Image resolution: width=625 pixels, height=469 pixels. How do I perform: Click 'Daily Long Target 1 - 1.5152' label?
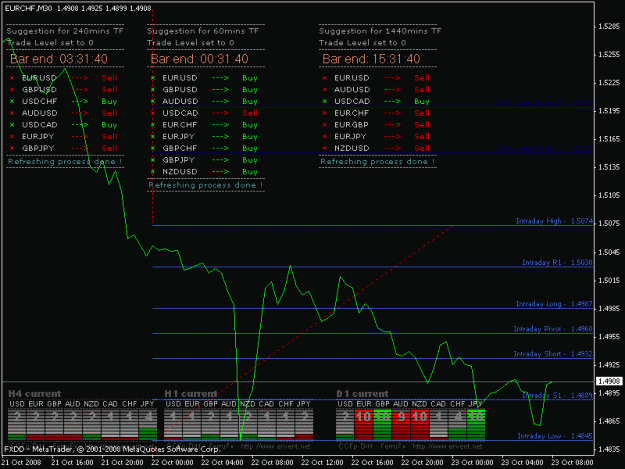[x=544, y=149]
